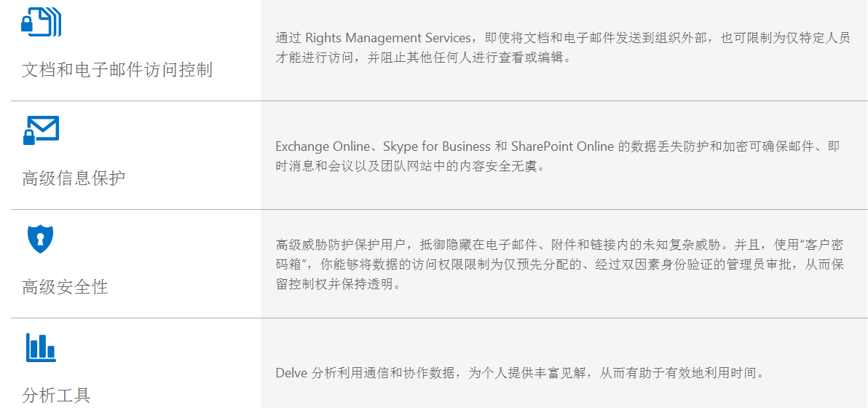Image resolution: width=868 pixels, height=408 pixels.
Task: Select the 高级信息保护 heading
Action: [74, 178]
